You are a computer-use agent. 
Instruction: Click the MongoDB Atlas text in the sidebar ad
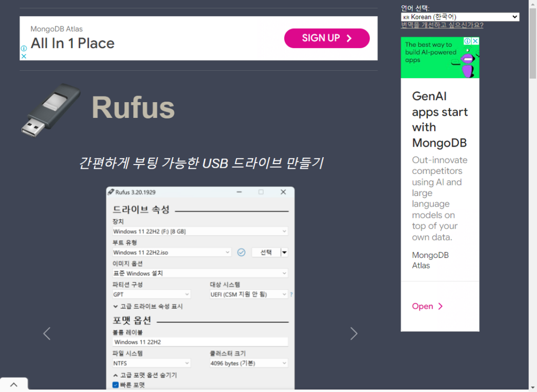point(430,260)
